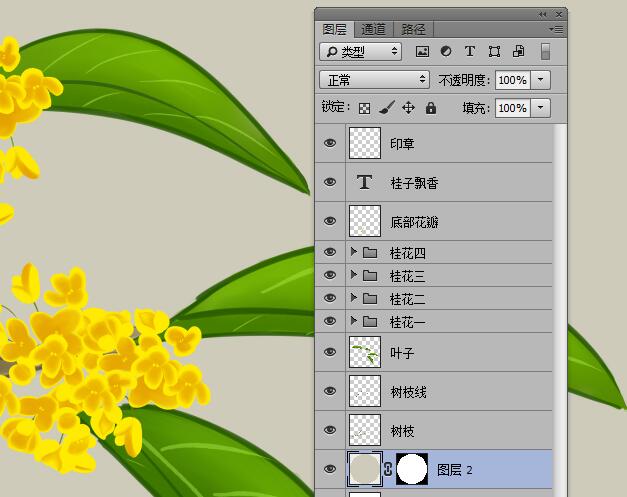Hide the 底部花瓣 layer

coord(329,221)
